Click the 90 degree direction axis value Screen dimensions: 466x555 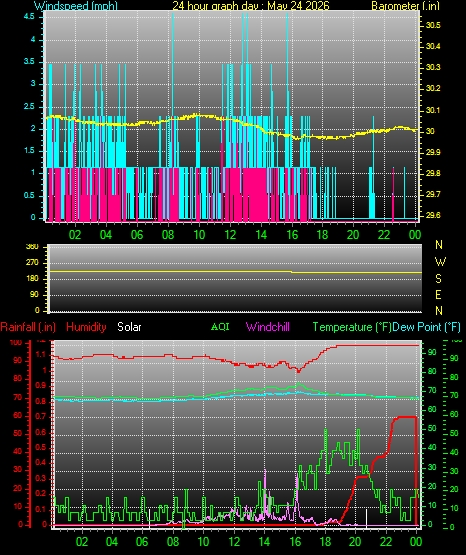34,295
